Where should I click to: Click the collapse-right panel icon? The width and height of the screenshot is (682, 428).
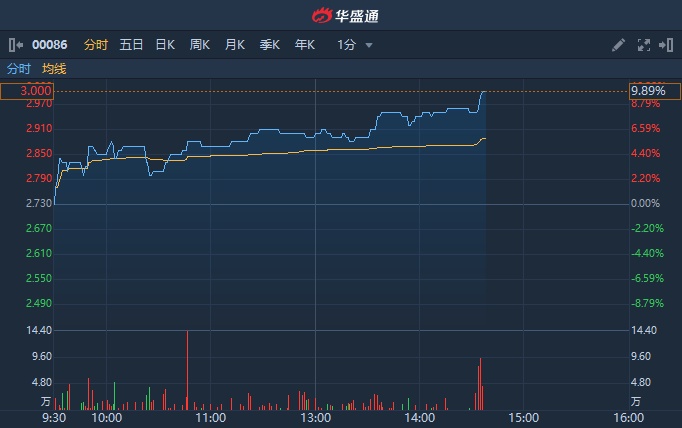[x=666, y=45]
